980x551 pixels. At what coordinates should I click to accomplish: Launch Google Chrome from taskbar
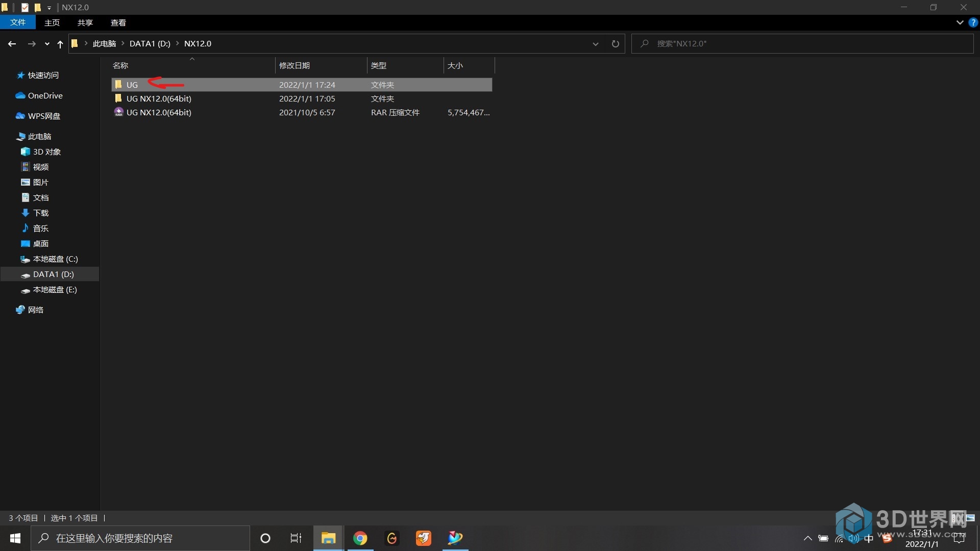pos(360,538)
